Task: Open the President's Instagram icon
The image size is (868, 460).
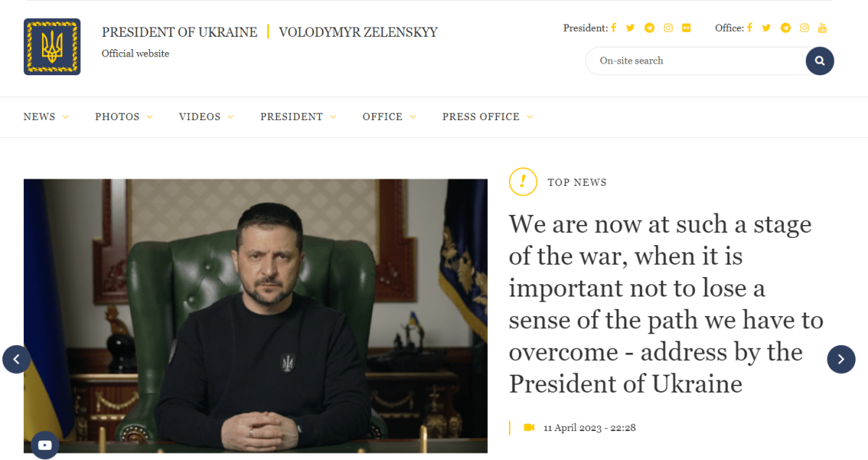Action: coord(668,27)
